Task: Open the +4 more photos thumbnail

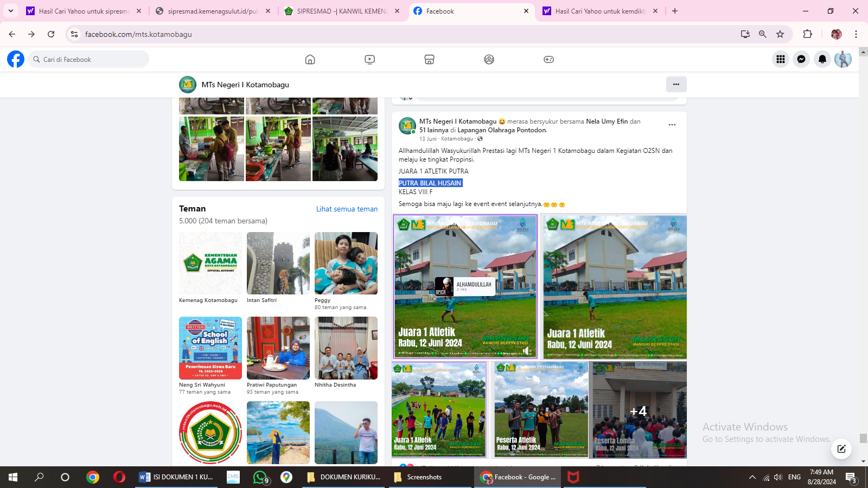Action: coord(639,410)
